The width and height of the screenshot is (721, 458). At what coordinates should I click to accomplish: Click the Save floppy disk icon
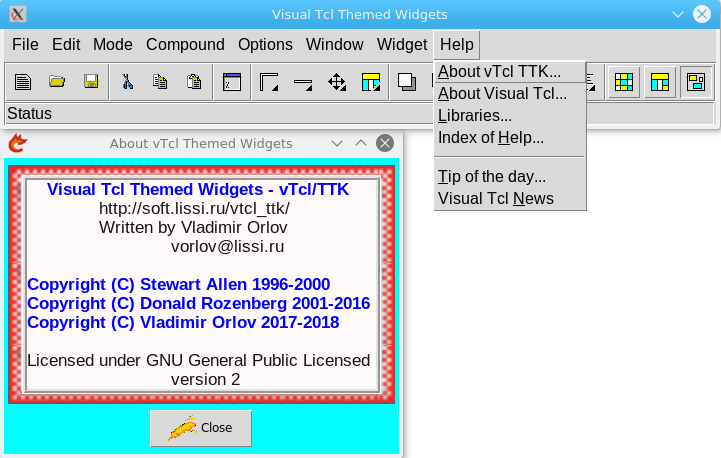click(91, 82)
